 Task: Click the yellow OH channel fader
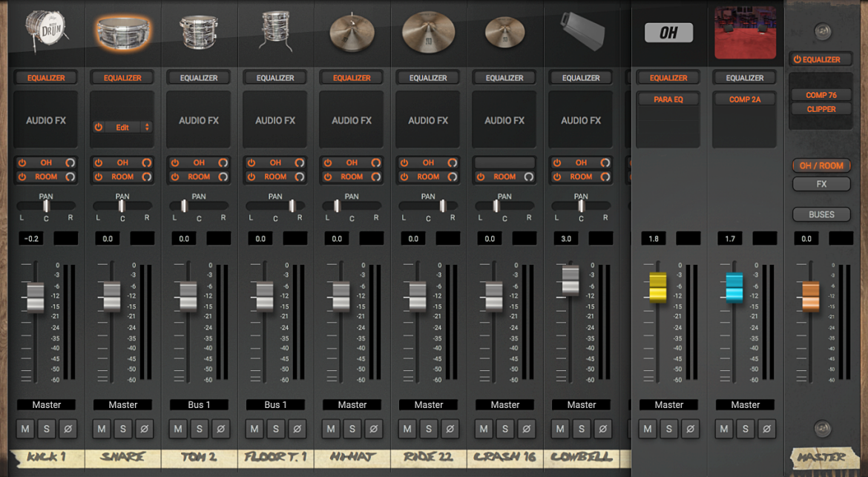(x=657, y=287)
